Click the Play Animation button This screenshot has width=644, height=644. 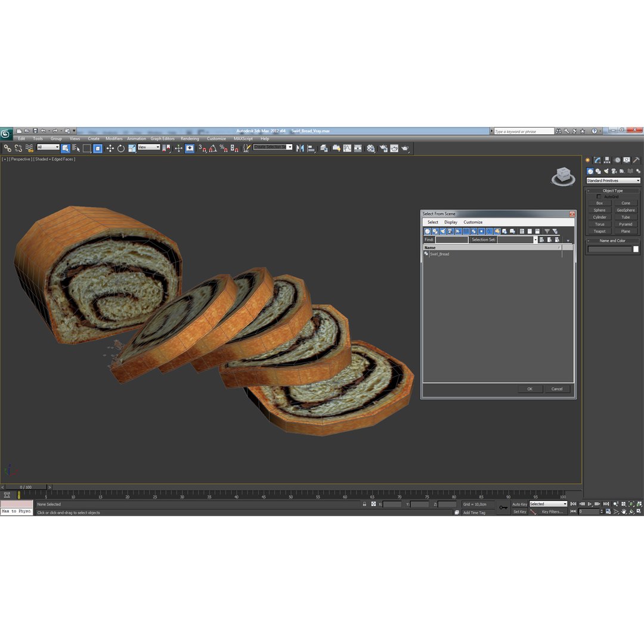590,504
